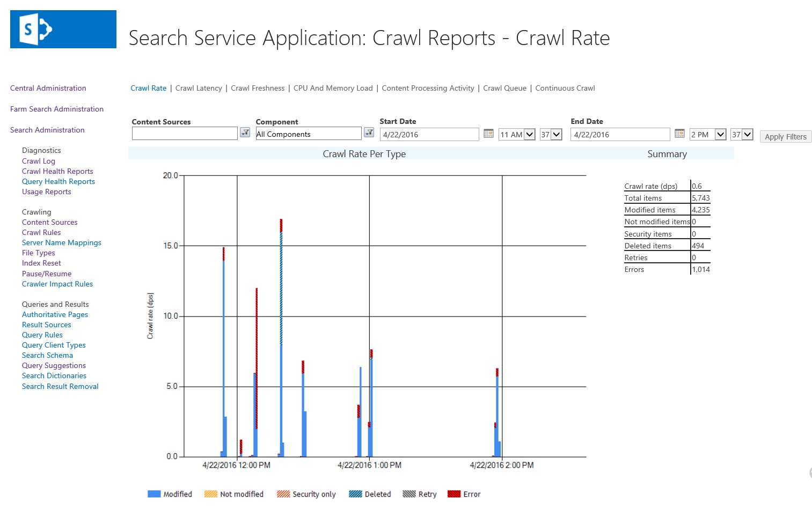Open Content Sources in sidebar

click(x=50, y=223)
